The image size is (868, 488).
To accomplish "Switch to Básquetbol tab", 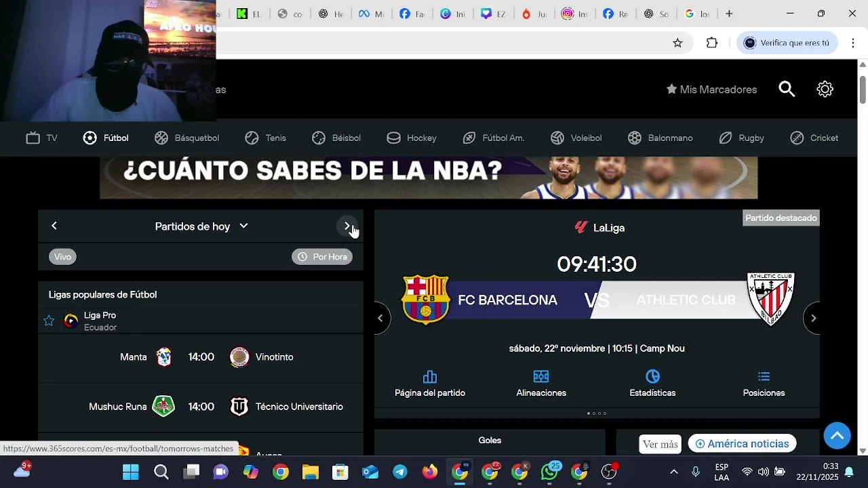I will tap(186, 138).
